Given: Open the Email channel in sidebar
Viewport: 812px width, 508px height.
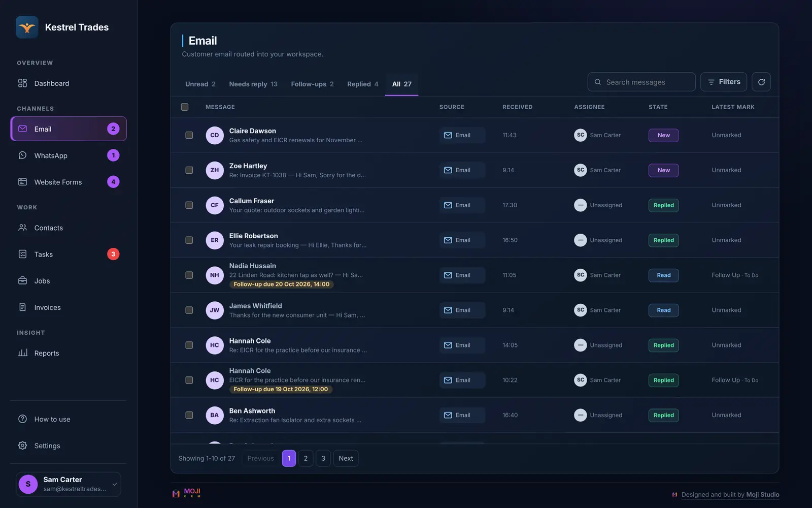Looking at the screenshot, I should click(x=69, y=129).
